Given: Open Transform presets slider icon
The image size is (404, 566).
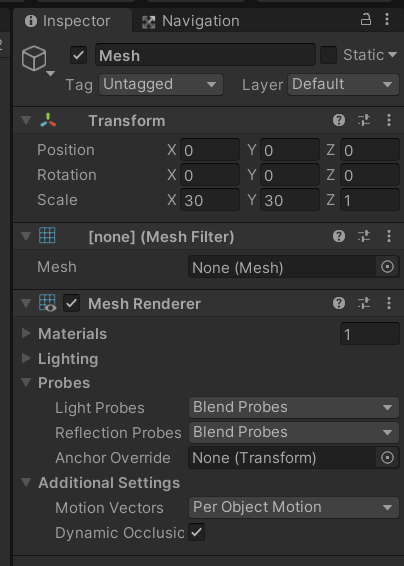Looking at the screenshot, I should (364, 120).
